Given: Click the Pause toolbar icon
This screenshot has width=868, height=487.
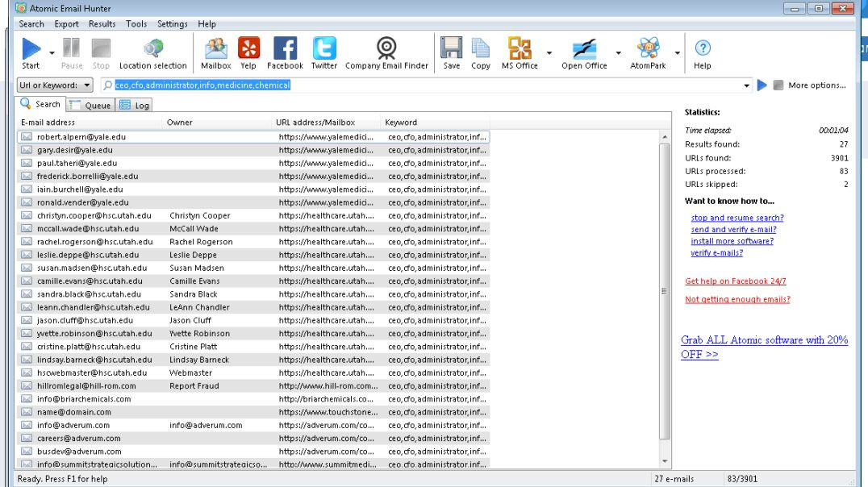Looking at the screenshot, I should (x=72, y=53).
